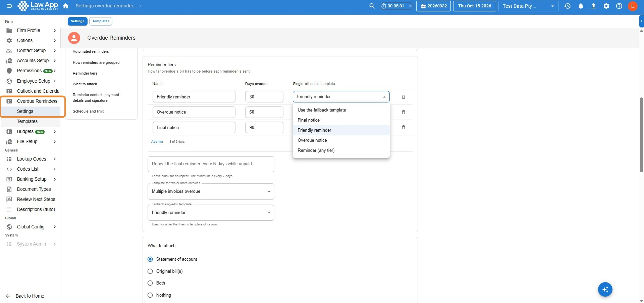Screen dimensions: 644x303
Task: Open the Templates item under Overdue Reminders
Action: pyautogui.click(x=27, y=122)
